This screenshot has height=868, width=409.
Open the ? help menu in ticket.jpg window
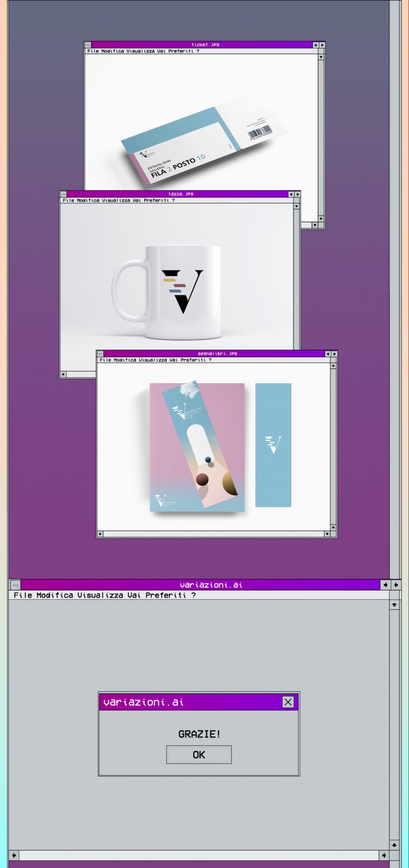tap(198, 51)
